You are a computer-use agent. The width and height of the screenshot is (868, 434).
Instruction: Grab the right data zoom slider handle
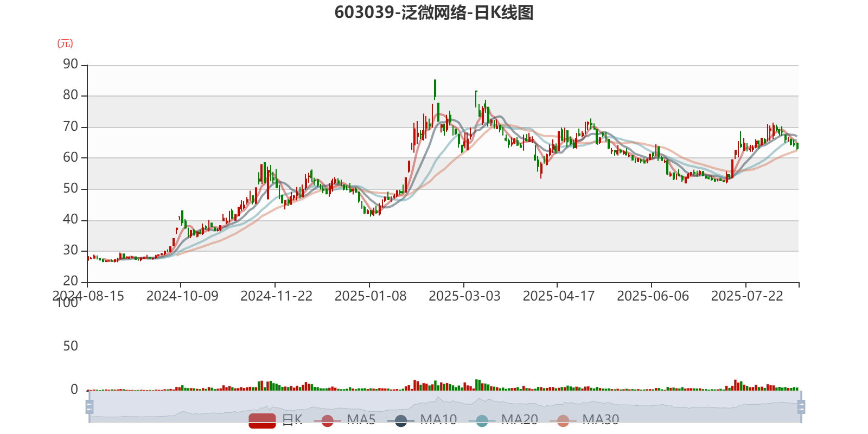pyautogui.click(x=801, y=406)
